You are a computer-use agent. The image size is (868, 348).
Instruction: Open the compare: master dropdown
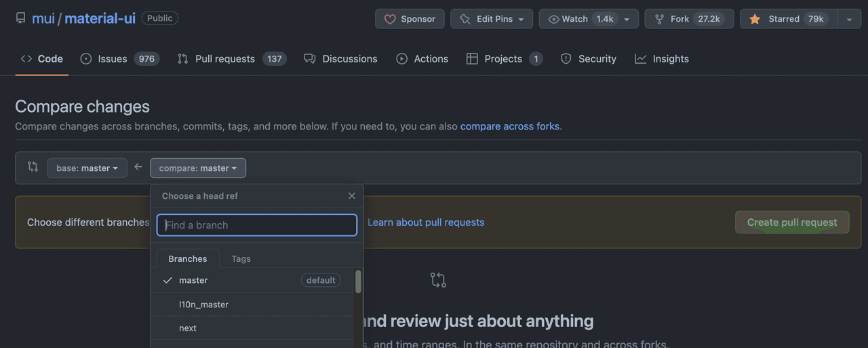pos(198,168)
